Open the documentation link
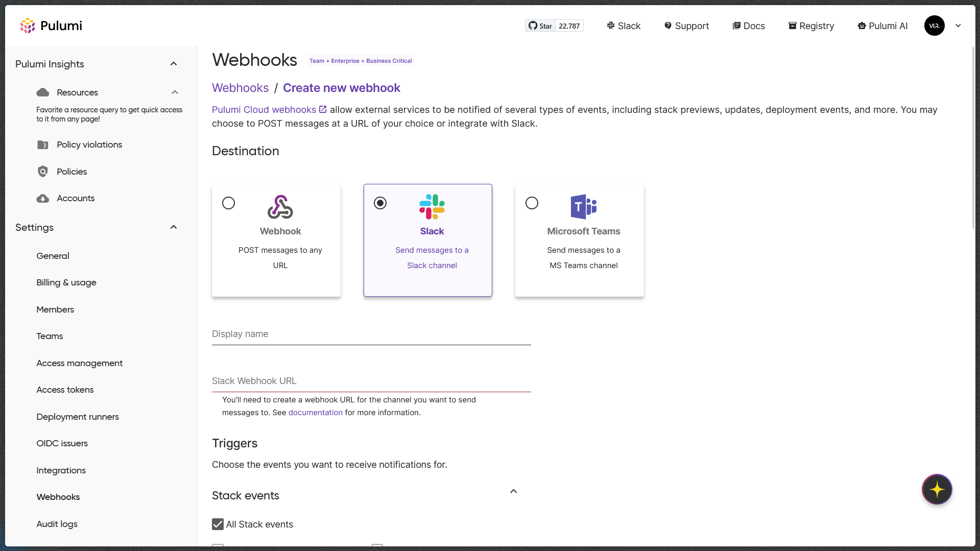The height and width of the screenshot is (551, 980). coord(315,413)
